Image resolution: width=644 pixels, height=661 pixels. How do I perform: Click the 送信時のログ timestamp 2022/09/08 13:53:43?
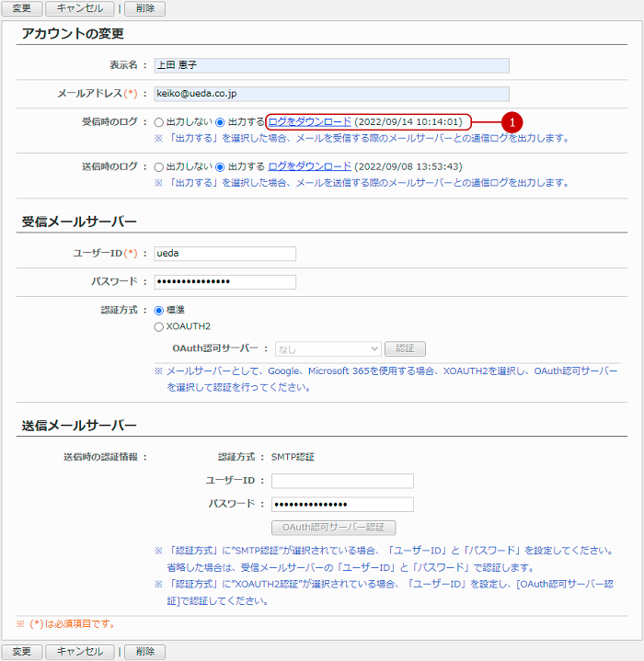coord(408,166)
